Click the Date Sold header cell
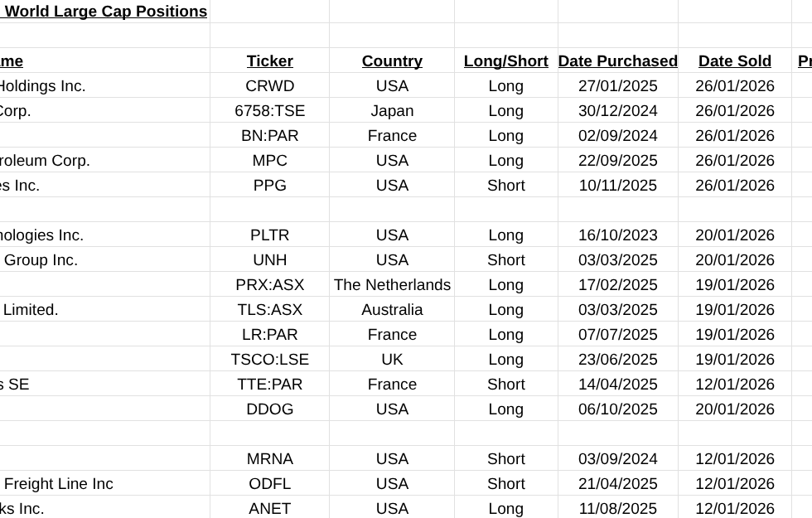 click(x=734, y=61)
